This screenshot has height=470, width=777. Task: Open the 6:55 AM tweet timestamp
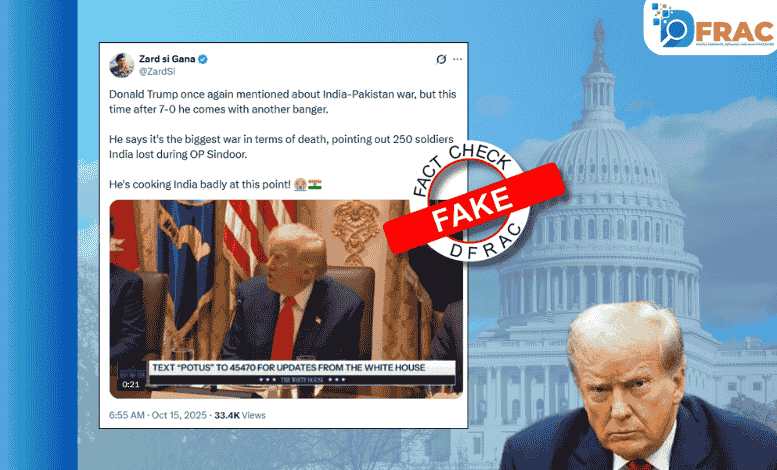127,415
